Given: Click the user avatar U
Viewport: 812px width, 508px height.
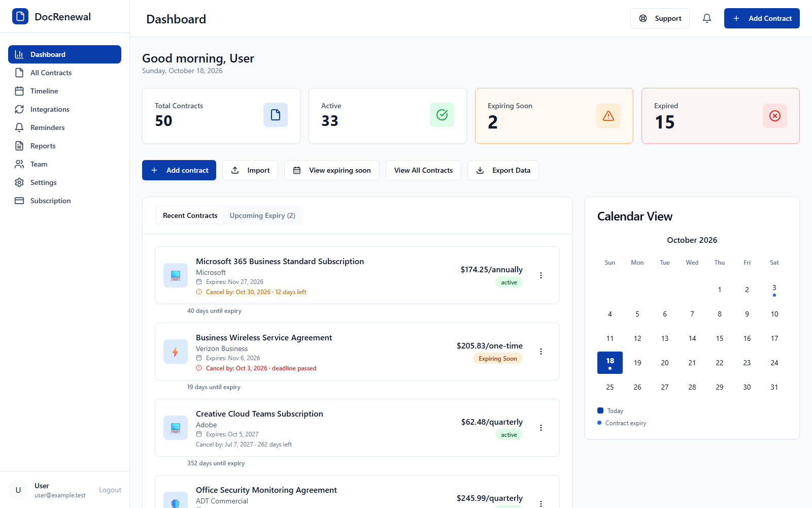Looking at the screenshot, I should pyautogui.click(x=18, y=490).
